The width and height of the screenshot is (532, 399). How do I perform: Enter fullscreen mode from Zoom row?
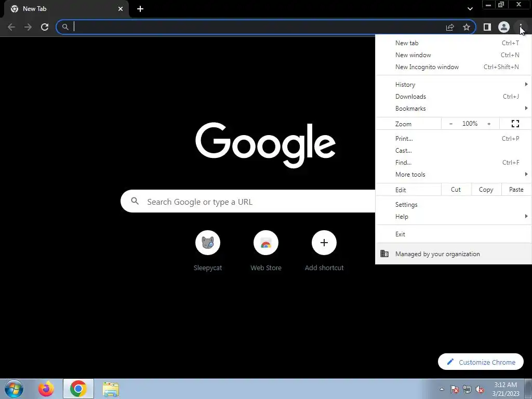click(515, 124)
